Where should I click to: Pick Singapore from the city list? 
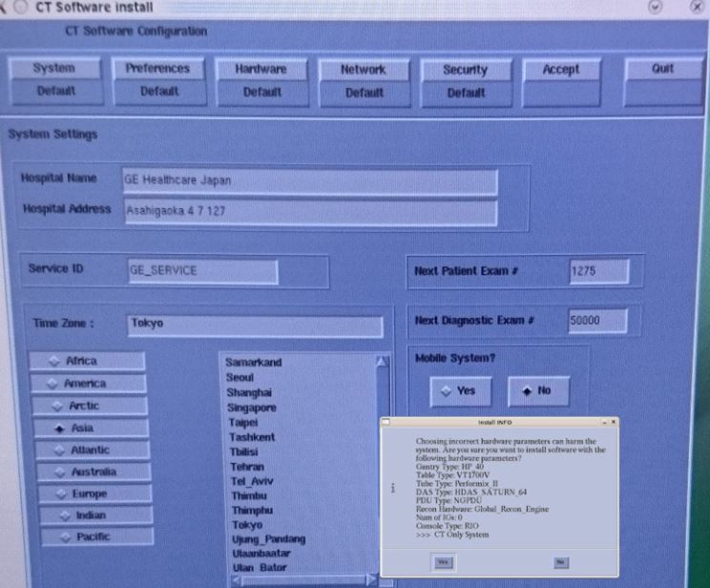(251, 408)
